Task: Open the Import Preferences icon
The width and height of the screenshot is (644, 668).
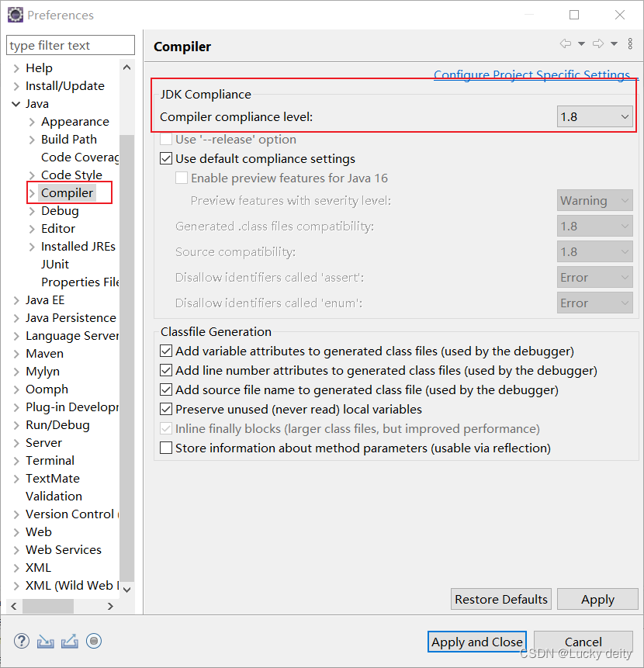Action: [x=45, y=641]
